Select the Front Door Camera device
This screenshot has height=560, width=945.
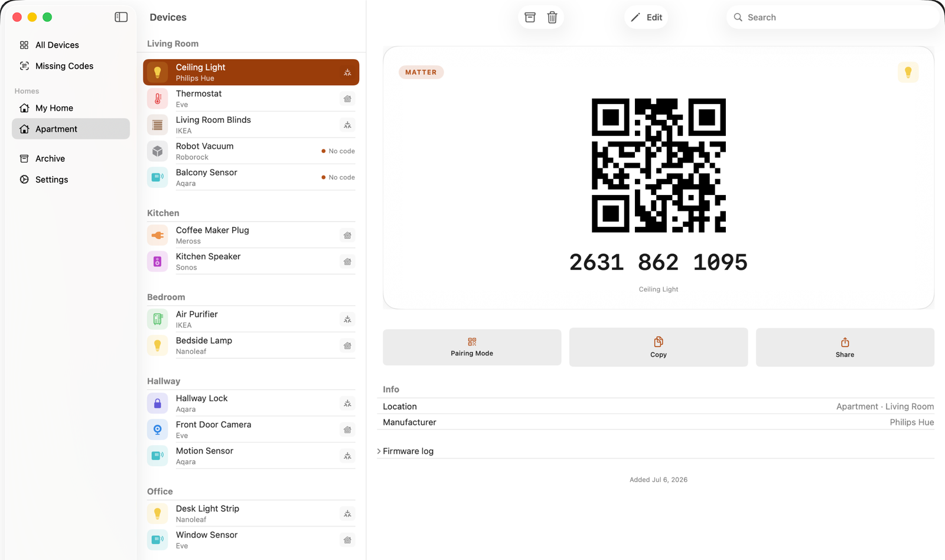click(x=251, y=429)
